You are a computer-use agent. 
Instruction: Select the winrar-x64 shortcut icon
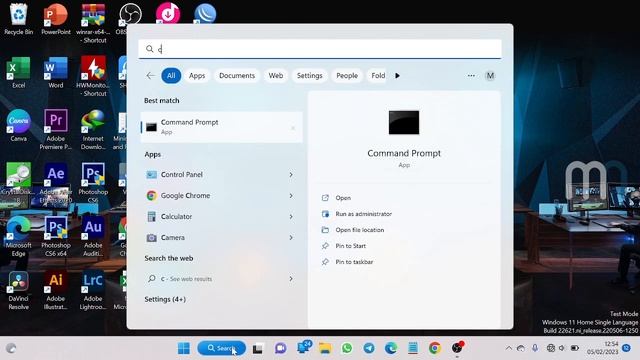pyautogui.click(x=93, y=23)
